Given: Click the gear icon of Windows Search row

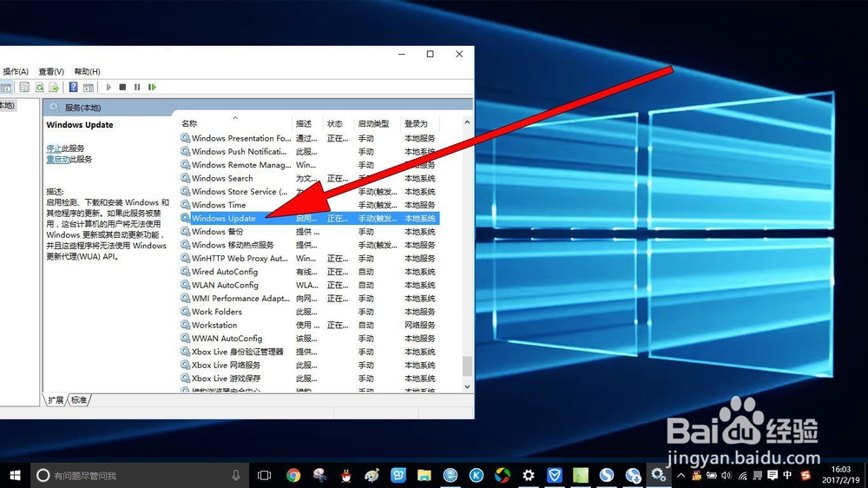Looking at the screenshot, I should (x=185, y=178).
